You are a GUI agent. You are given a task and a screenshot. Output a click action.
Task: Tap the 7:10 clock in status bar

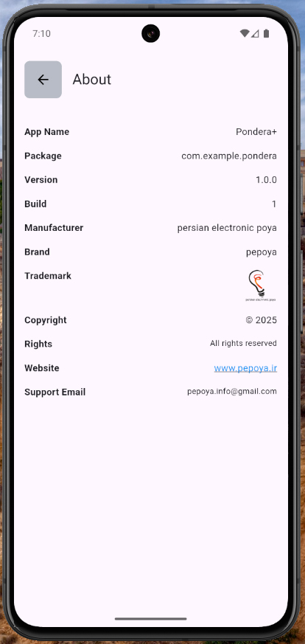click(41, 34)
